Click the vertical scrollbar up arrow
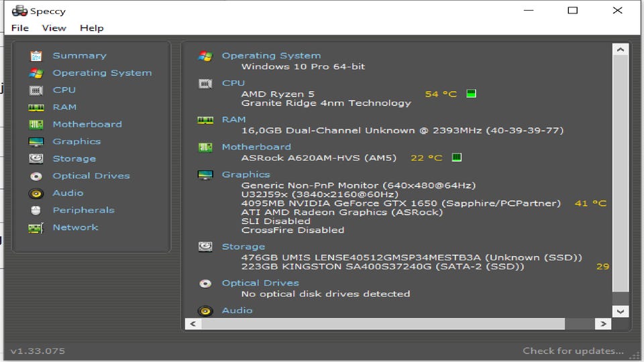 click(x=621, y=49)
